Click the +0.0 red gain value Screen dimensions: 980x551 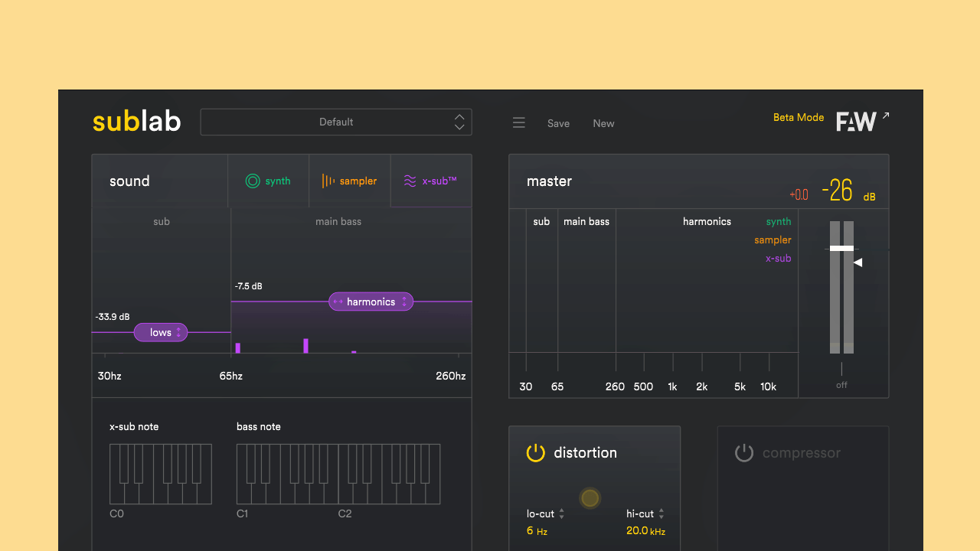click(799, 194)
